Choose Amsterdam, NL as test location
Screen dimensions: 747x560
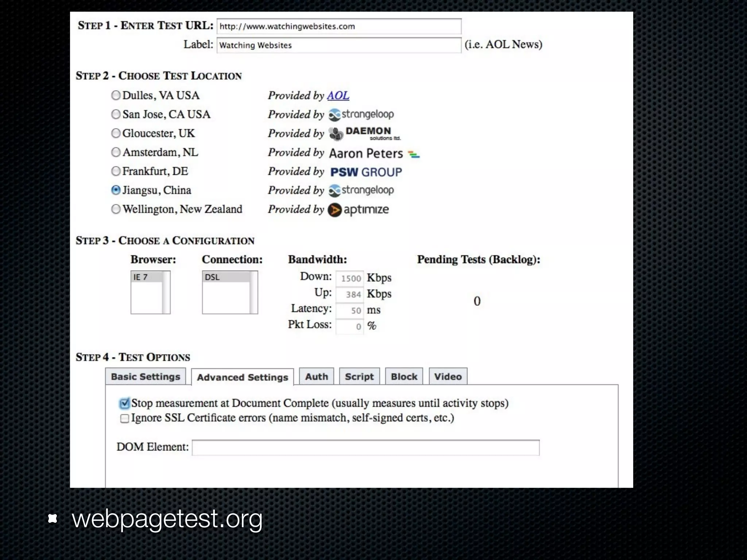click(116, 152)
